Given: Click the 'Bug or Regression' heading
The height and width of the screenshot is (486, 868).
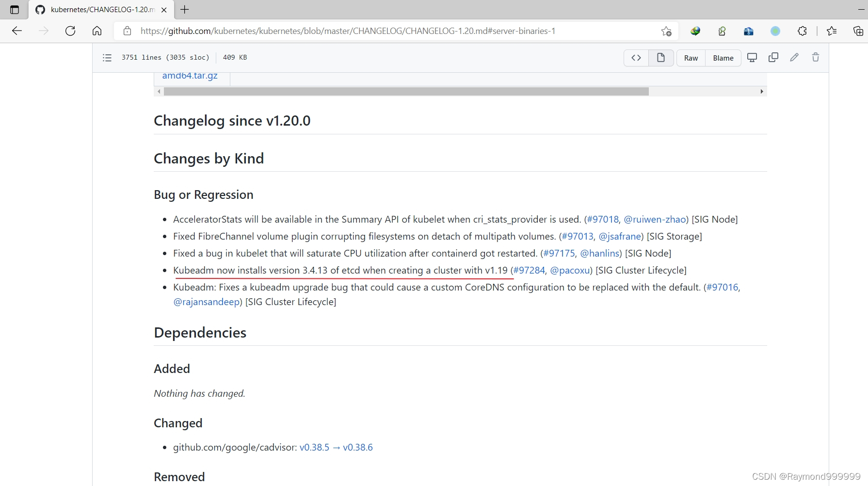Looking at the screenshot, I should coord(203,194).
